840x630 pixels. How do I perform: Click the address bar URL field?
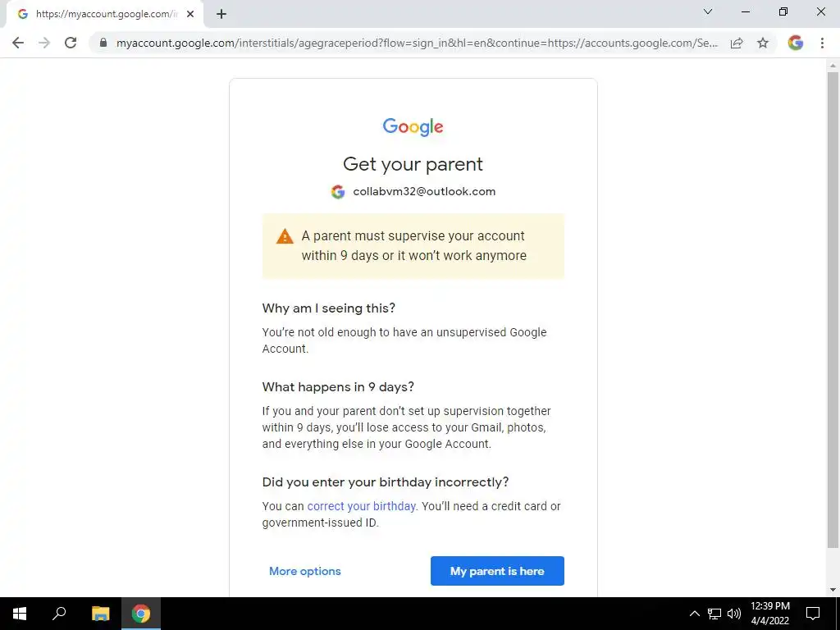417,43
